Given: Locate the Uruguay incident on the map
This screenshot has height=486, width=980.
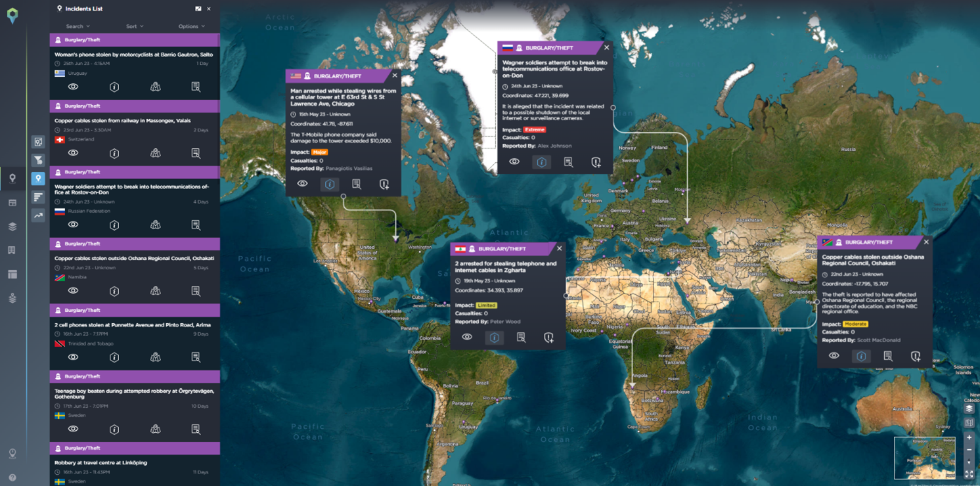Looking at the screenshot, I should tap(155, 87).
